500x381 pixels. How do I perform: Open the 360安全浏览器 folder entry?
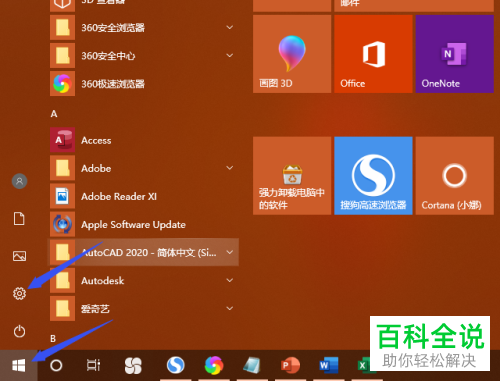tap(144, 27)
